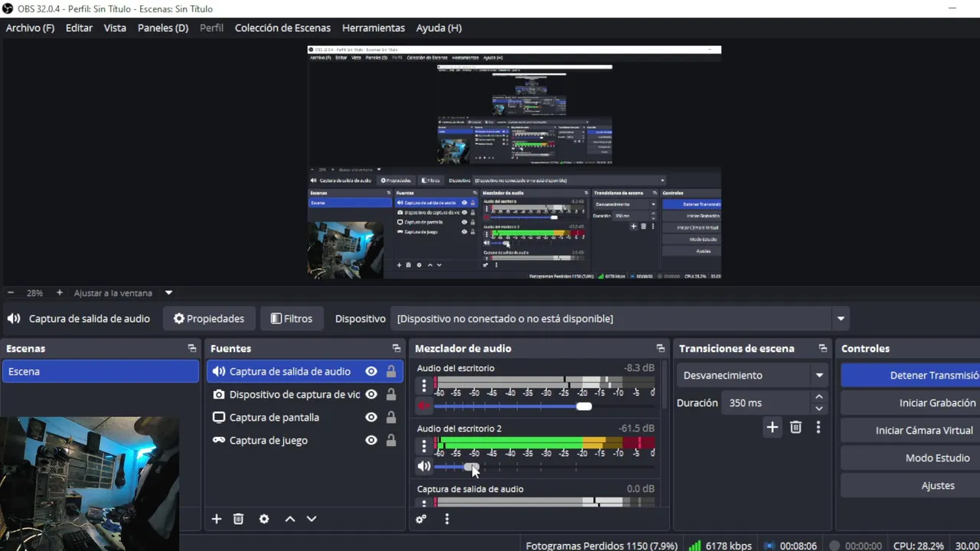Viewport: 980px width, 551px height.
Task: Open advanced audio properties gears icon
Action: [x=421, y=519]
